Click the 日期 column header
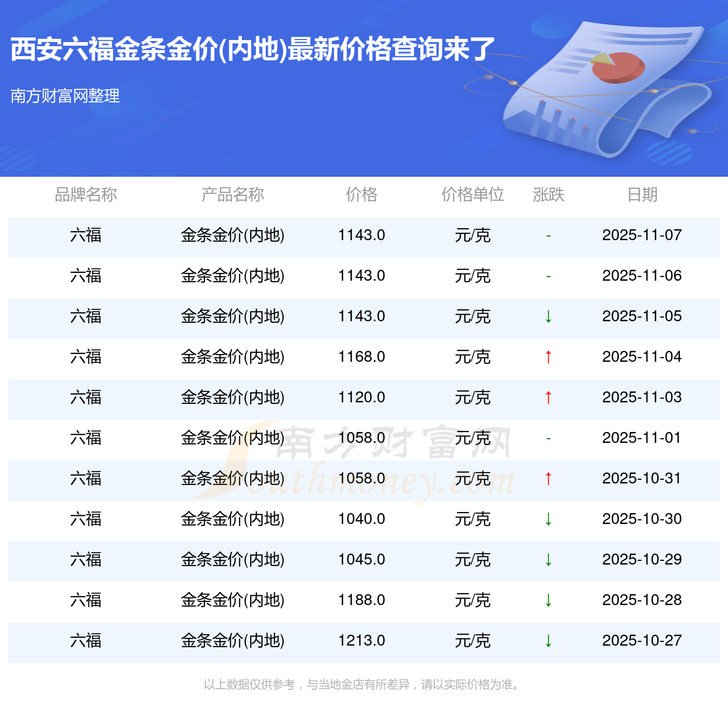728x708 pixels. pos(642,195)
